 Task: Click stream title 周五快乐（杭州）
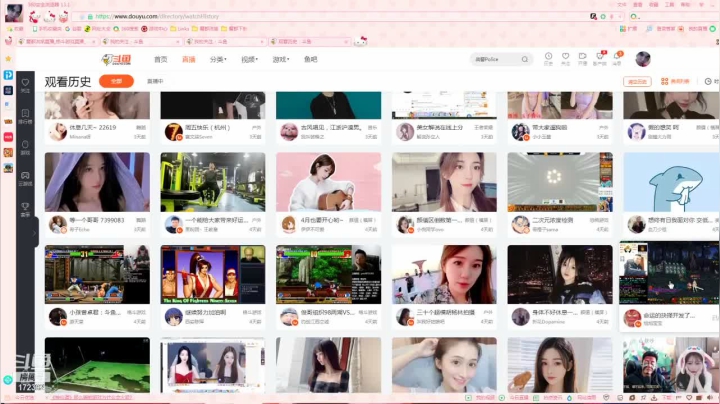[208, 127]
